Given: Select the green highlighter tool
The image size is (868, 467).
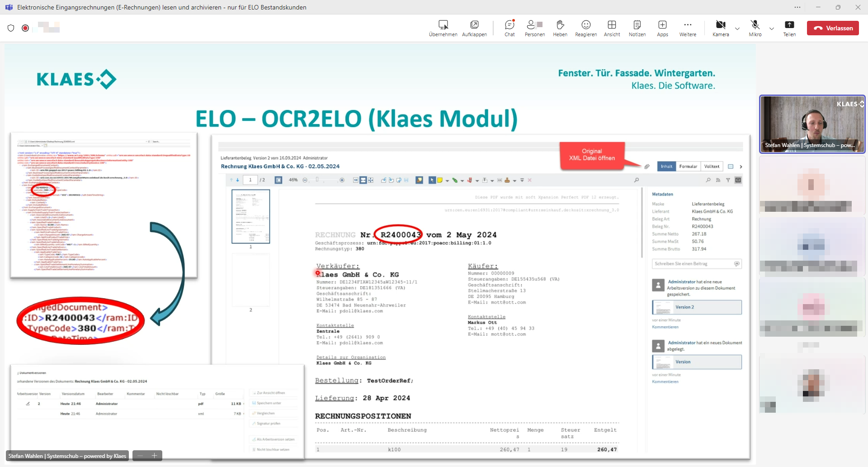Looking at the screenshot, I should click(x=455, y=180).
